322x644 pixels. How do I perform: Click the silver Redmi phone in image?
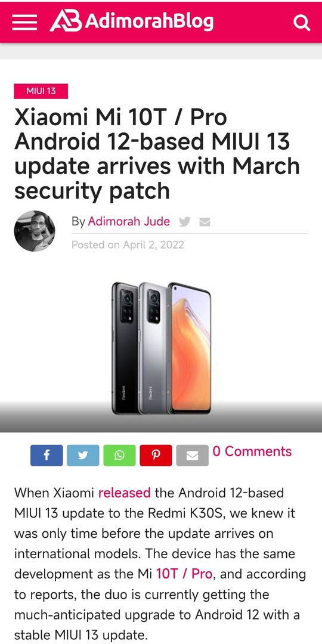153,348
